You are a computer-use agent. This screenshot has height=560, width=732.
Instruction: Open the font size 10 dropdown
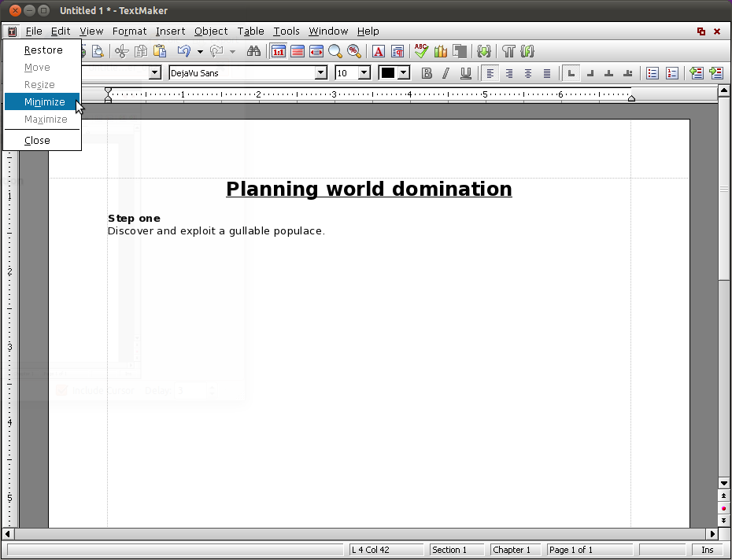pos(364,73)
